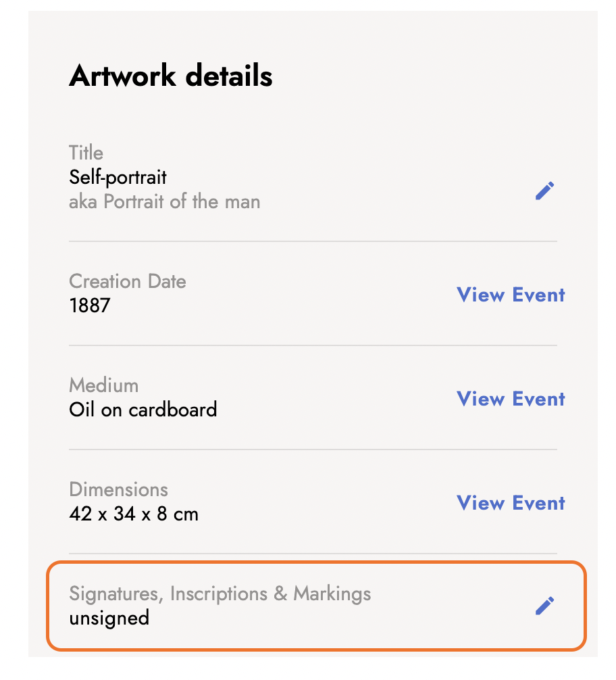
Task: Click the Creation Date field label
Action: 128,281
